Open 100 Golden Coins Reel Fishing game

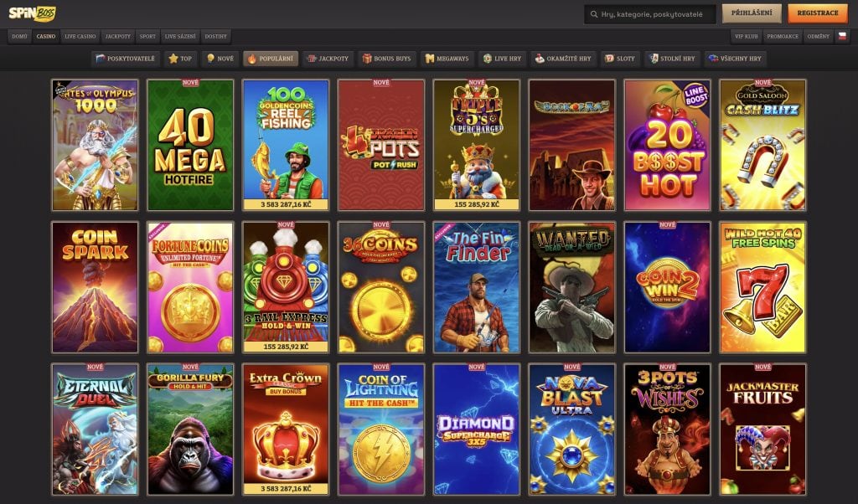click(x=286, y=145)
